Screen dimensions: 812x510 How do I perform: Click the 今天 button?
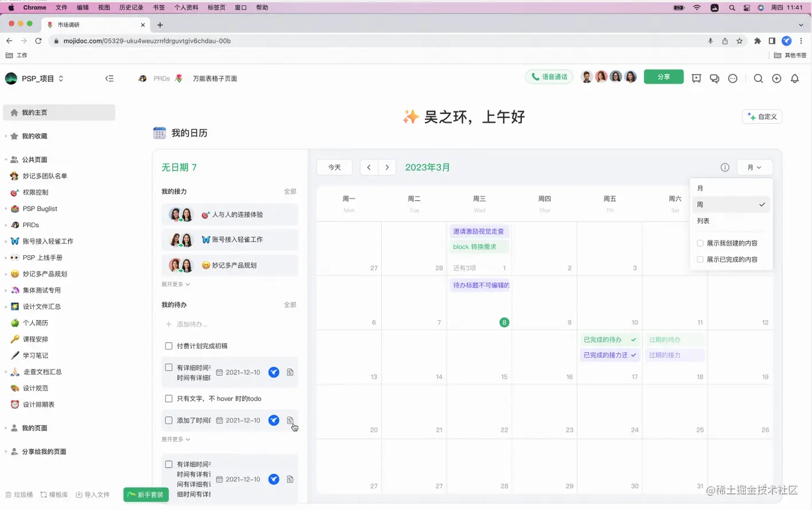334,168
